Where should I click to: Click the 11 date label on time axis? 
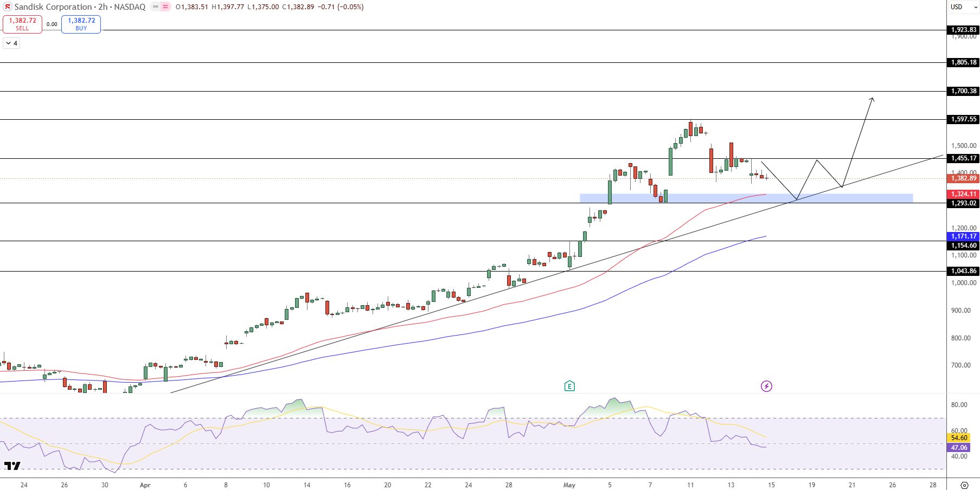click(690, 485)
